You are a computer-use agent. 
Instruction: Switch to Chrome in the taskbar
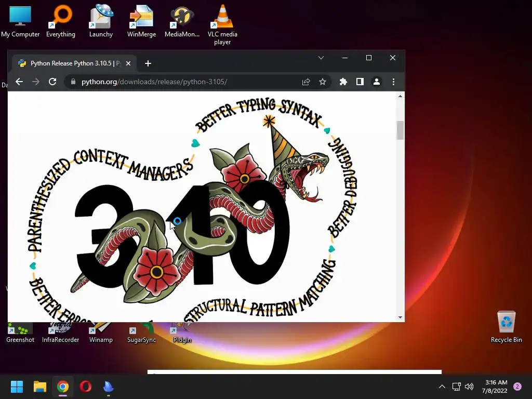[x=63, y=387]
